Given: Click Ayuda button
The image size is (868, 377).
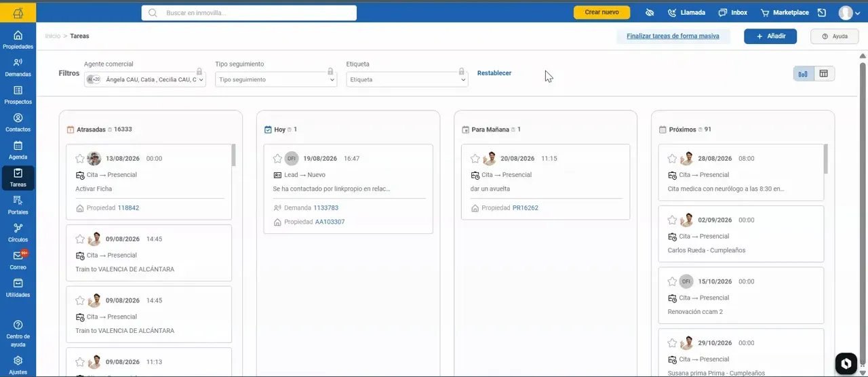Looking at the screenshot, I should point(835,36).
